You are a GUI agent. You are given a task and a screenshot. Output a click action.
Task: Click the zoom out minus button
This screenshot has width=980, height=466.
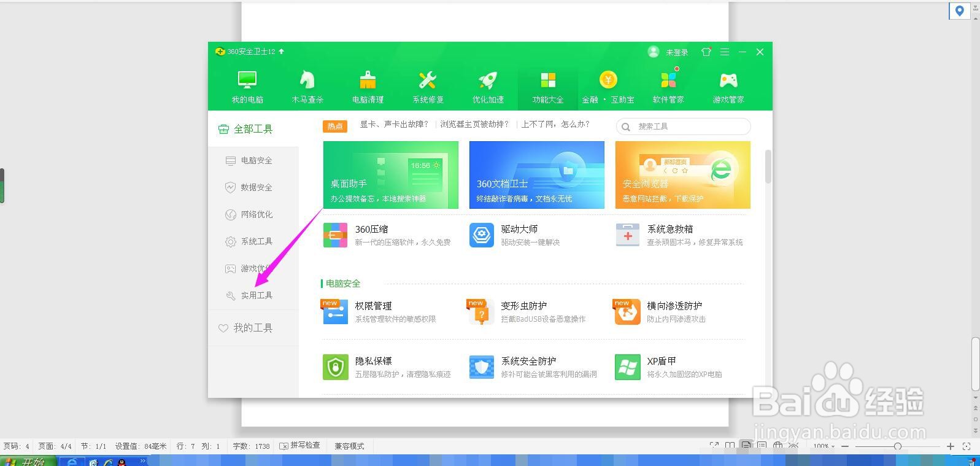tap(845, 446)
